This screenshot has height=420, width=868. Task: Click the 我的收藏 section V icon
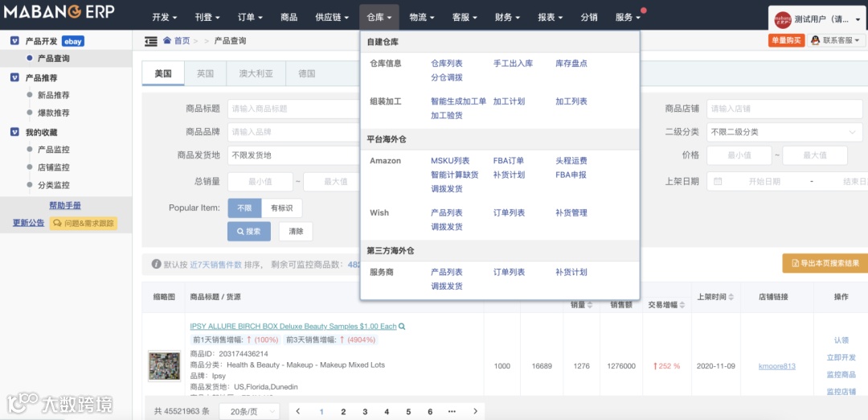click(x=15, y=132)
